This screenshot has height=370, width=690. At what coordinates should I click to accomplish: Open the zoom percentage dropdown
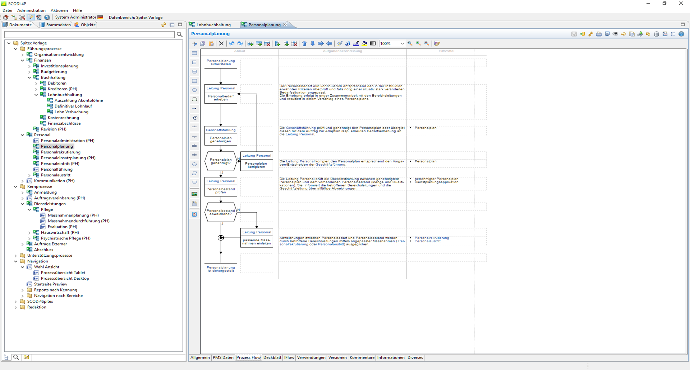click(402, 44)
